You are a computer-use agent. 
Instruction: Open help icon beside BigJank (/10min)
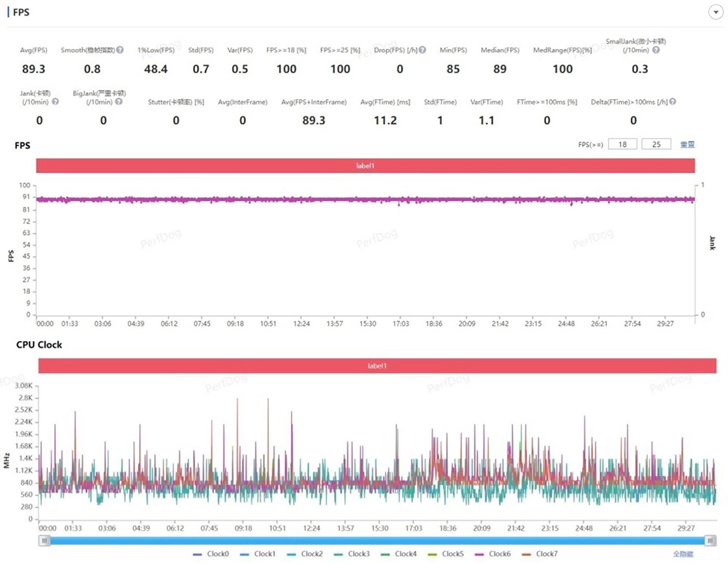[119, 102]
